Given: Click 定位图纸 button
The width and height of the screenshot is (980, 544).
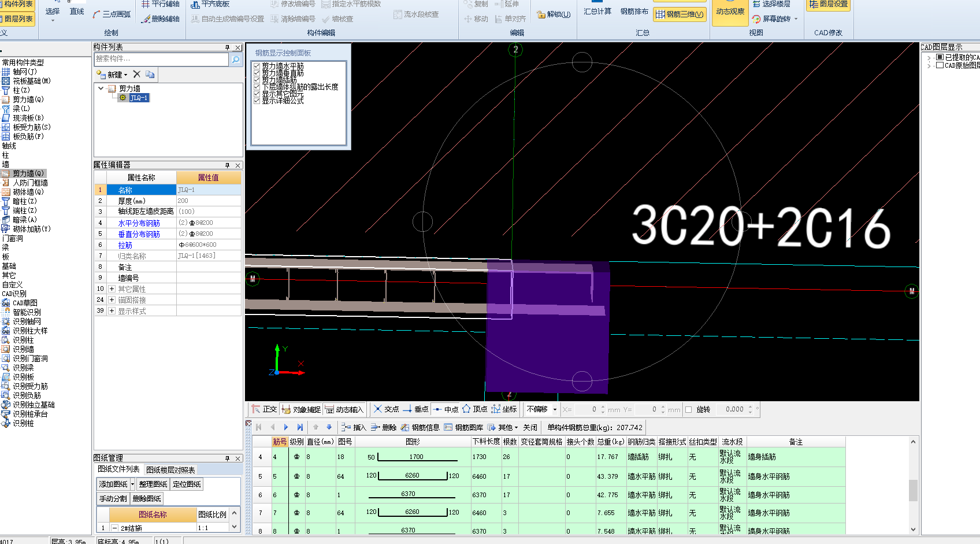Looking at the screenshot, I should pos(187,484).
